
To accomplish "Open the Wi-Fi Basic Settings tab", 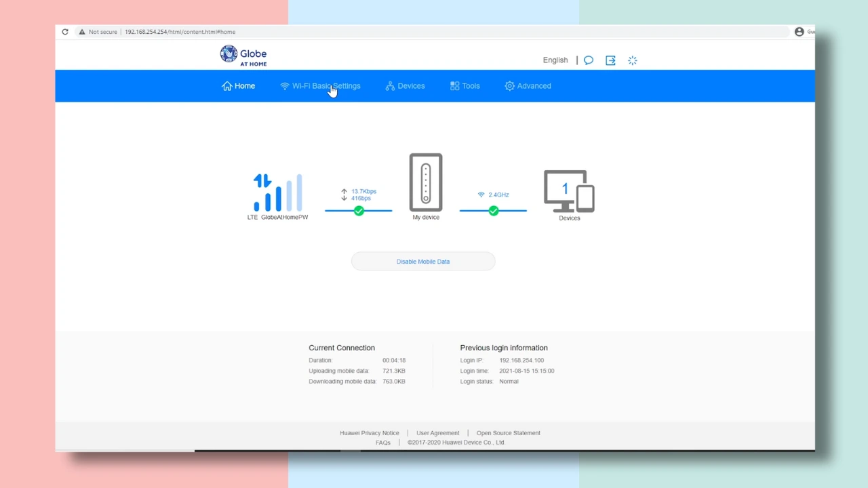I will point(321,86).
